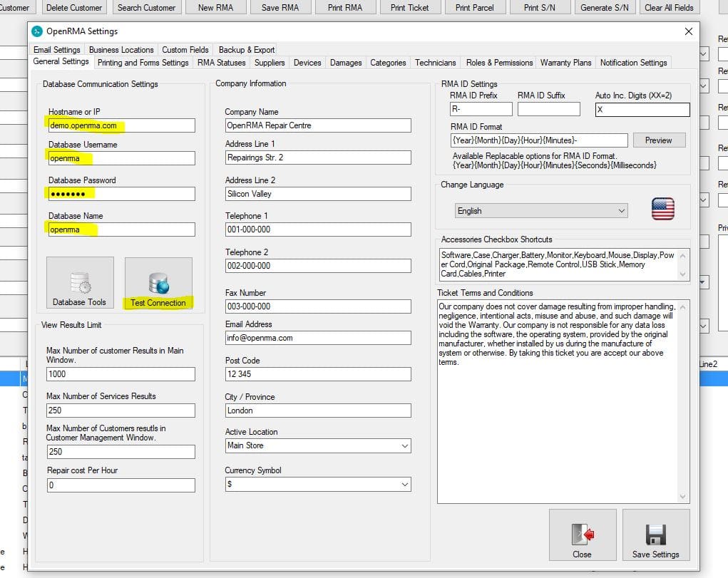728x578 pixels.
Task: Click the OpenRMA logo in title bar
Action: (x=37, y=31)
